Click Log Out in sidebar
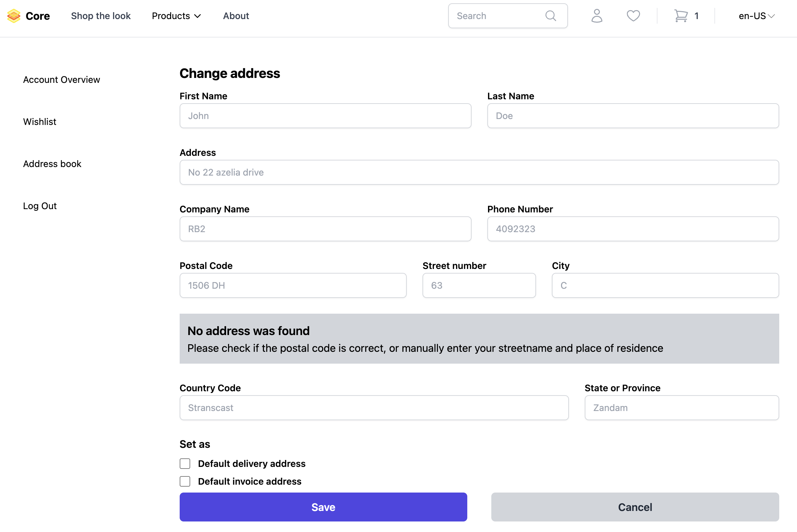This screenshot has height=532, width=797. (x=40, y=206)
